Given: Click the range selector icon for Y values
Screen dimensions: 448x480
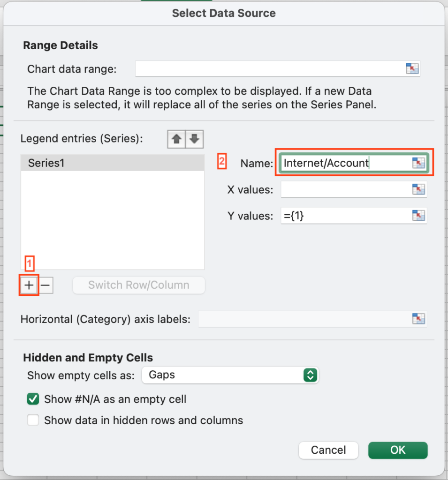Looking at the screenshot, I should coord(418,216).
